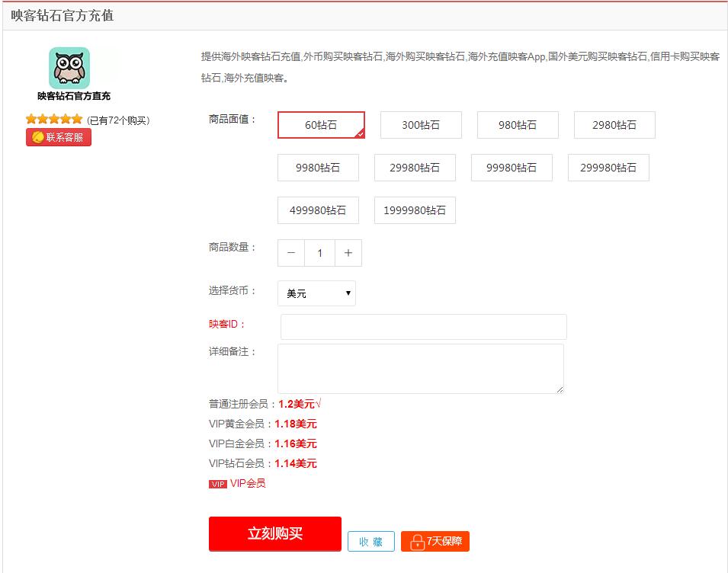This screenshot has height=573, width=728.
Task: Click the 立刻购买 buy now button
Action: tap(275, 533)
